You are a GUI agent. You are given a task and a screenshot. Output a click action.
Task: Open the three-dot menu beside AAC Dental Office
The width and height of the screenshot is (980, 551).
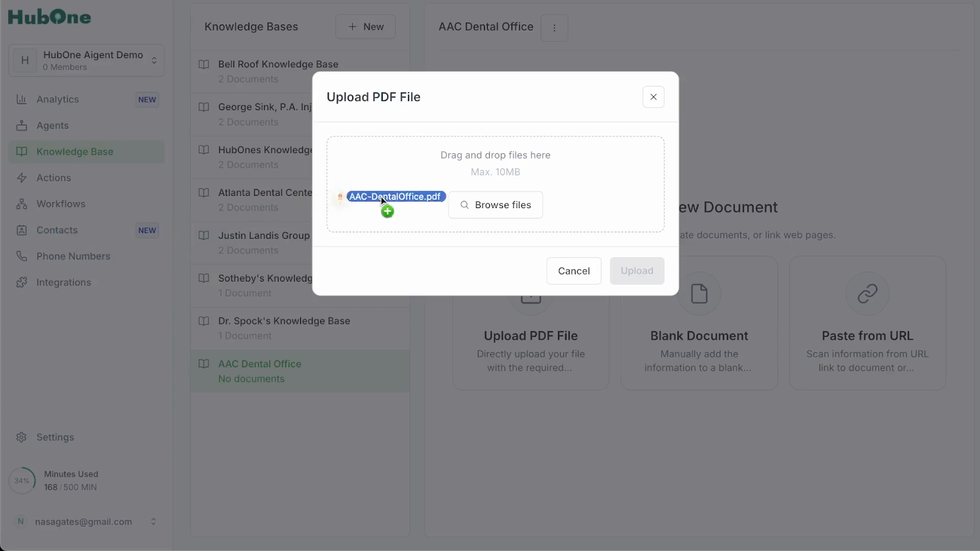pyautogui.click(x=554, y=28)
